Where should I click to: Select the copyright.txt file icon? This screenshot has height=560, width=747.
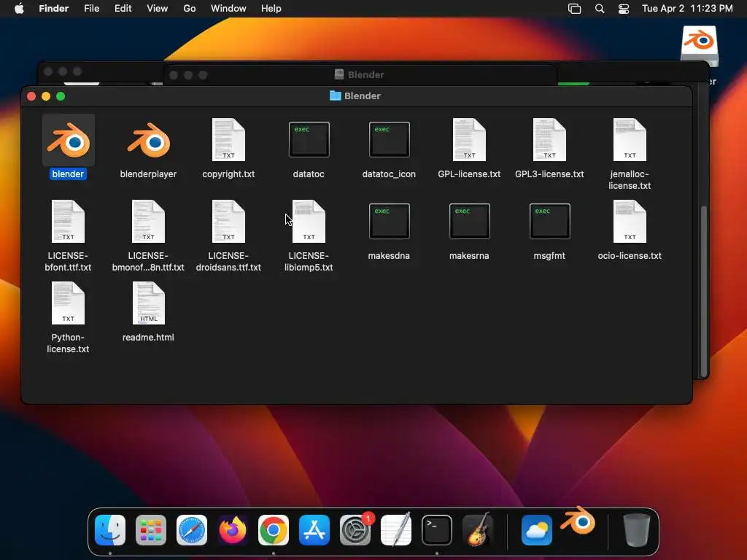click(228, 139)
